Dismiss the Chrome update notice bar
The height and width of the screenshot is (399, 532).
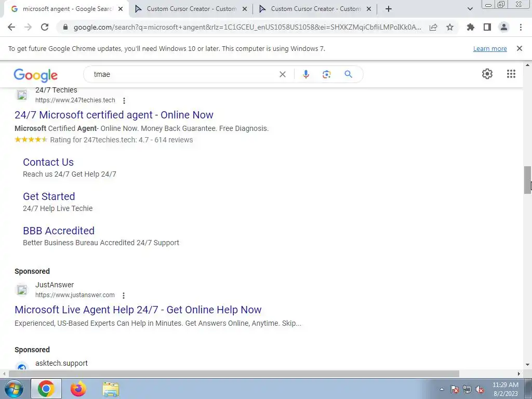[x=520, y=48]
